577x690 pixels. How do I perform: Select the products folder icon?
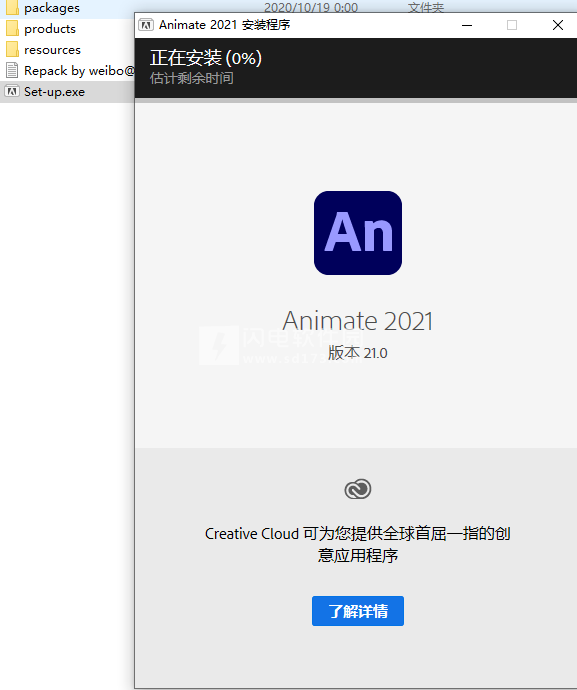pyautogui.click(x=12, y=29)
